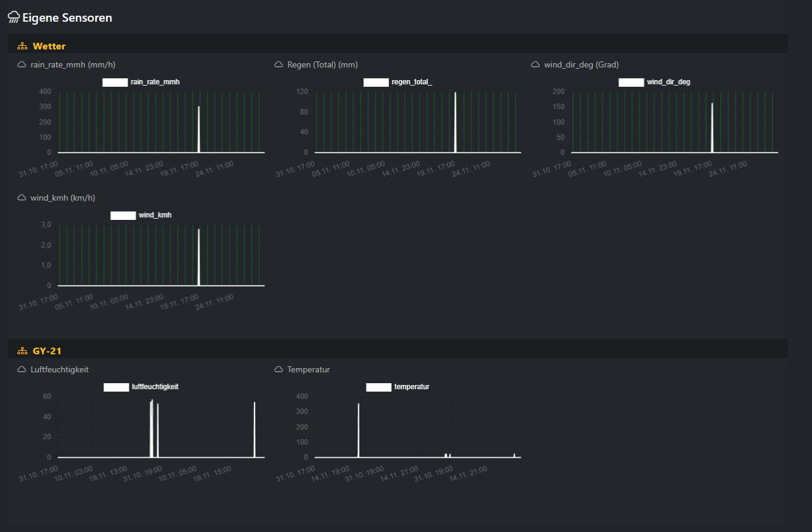Click cloud icon next to Luftfeuchtigkeit title
The width and height of the screenshot is (812, 532).
(22, 369)
